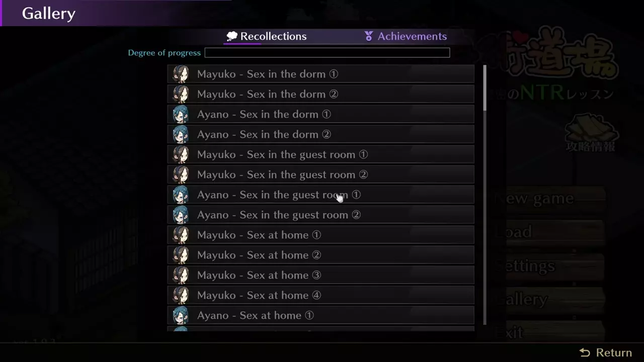
Task: Click the portrait icon beside Ayano guest room ②
Action: point(181,215)
